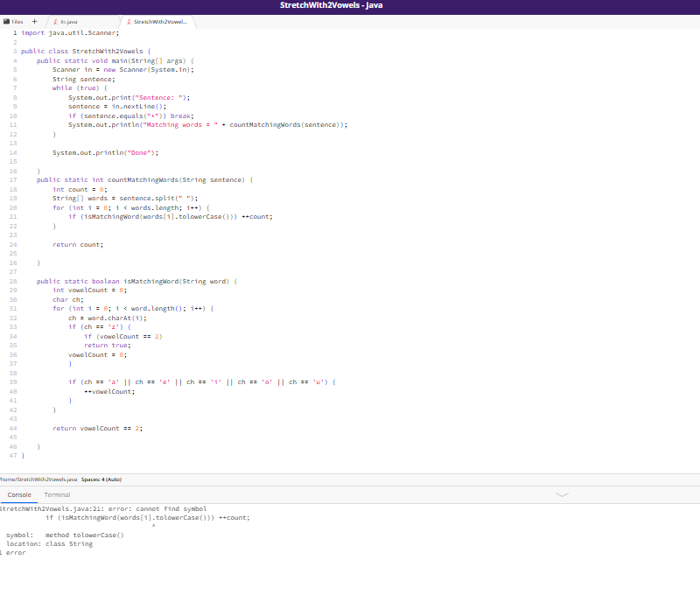Viewport: 700px width, 602px height.
Task: Click the vowelCount = 0; reset on line 36
Action: pos(98,354)
